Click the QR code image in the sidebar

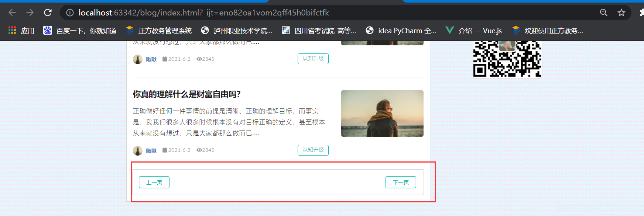tap(507, 59)
